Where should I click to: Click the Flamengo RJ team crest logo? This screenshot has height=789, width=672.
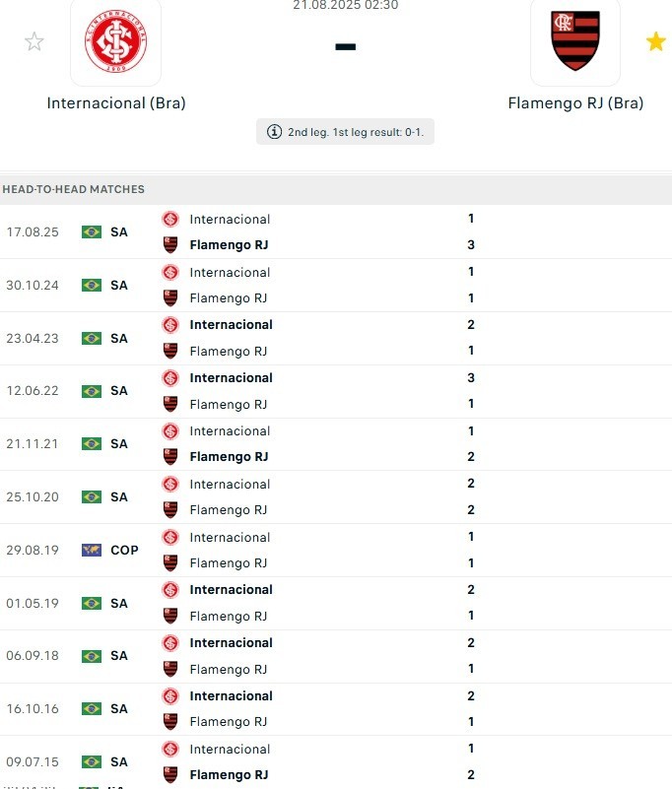click(575, 42)
